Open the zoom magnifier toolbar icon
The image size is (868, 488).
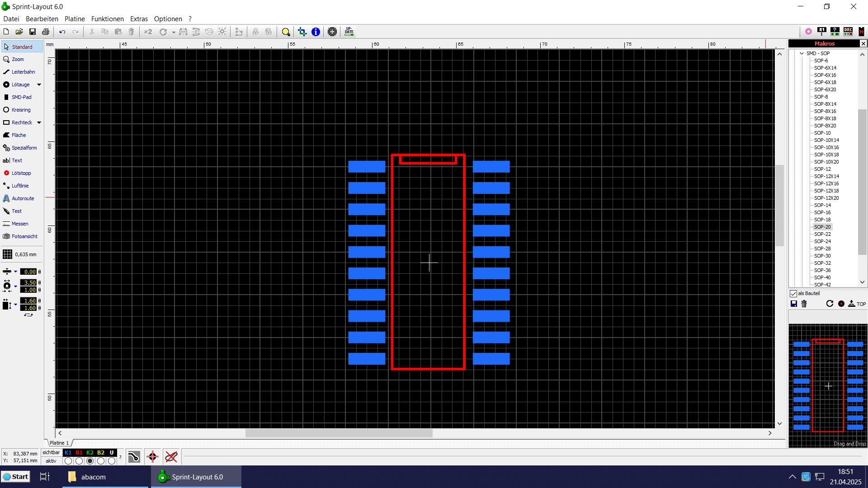pyautogui.click(x=286, y=32)
